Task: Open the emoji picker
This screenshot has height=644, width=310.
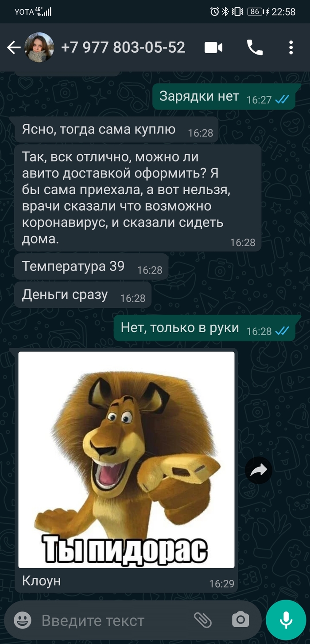Action: click(23, 620)
